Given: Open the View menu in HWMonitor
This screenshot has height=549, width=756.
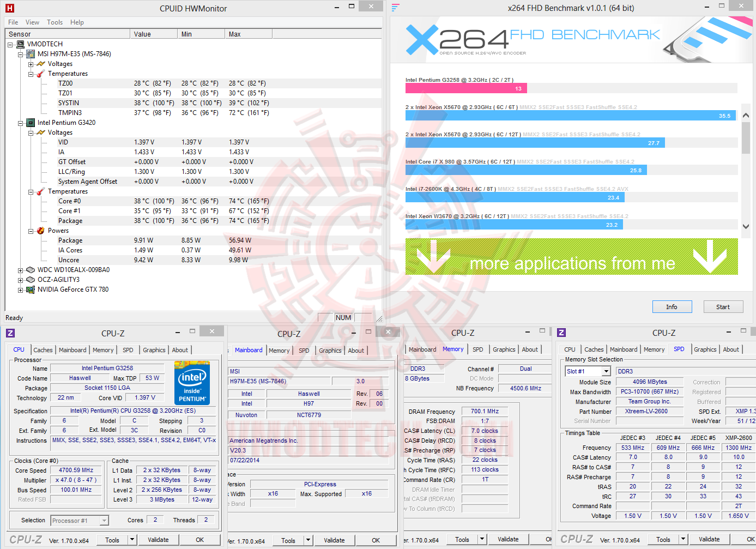Looking at the screenshot, I should click(32, 22).
